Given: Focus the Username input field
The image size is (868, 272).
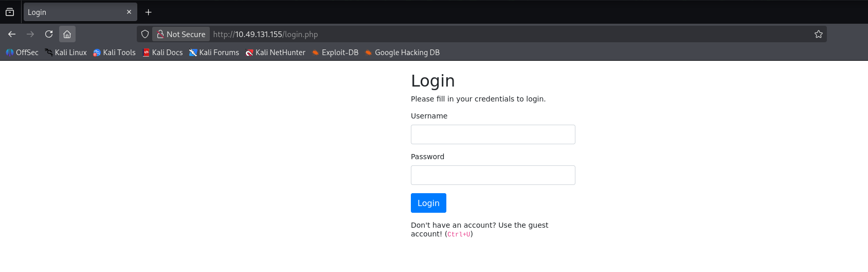Looking at the screenshot, I should 493,134.
